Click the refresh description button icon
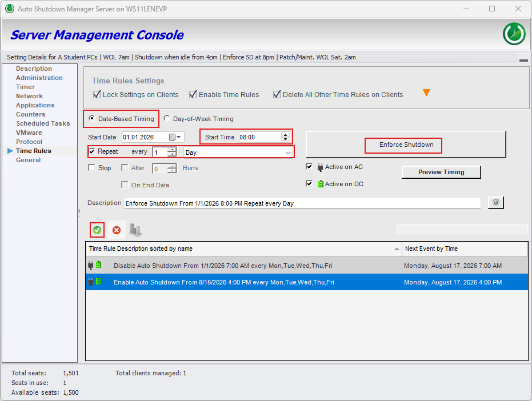The image size is (532, 401). [x=495, y=203]
